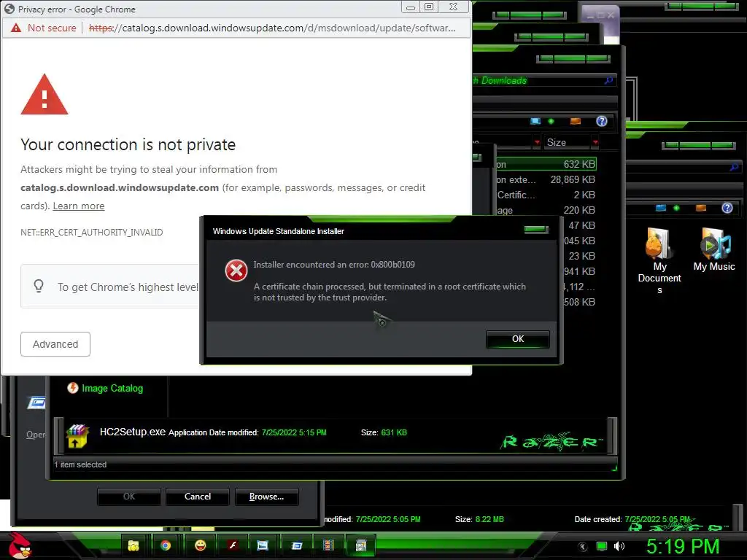Open the film strip icon on the taskbar
The image size is (747, 560).
(x=328, y=545)
